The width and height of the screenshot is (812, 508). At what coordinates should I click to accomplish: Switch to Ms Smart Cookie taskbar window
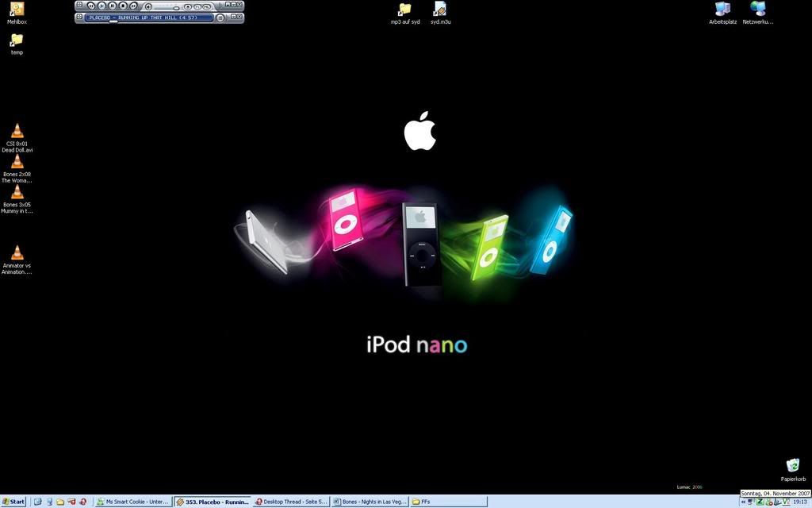132,502
